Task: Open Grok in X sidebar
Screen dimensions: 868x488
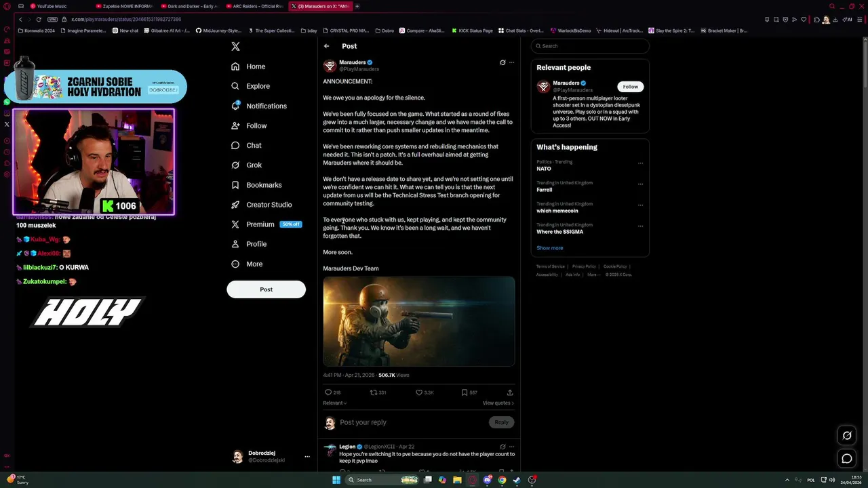Action: point(246,165)
